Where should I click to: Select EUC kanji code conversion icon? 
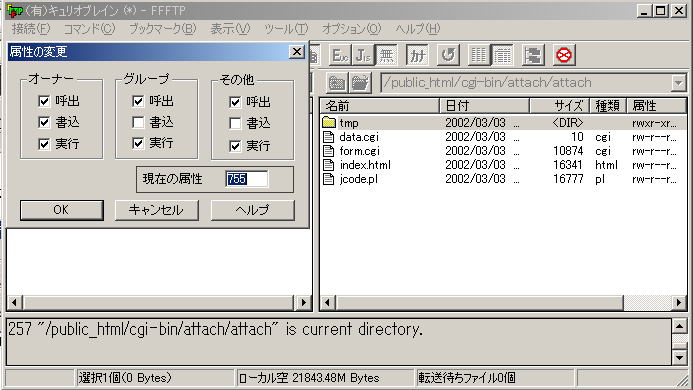pyautogui.click(x=340, y=56)
